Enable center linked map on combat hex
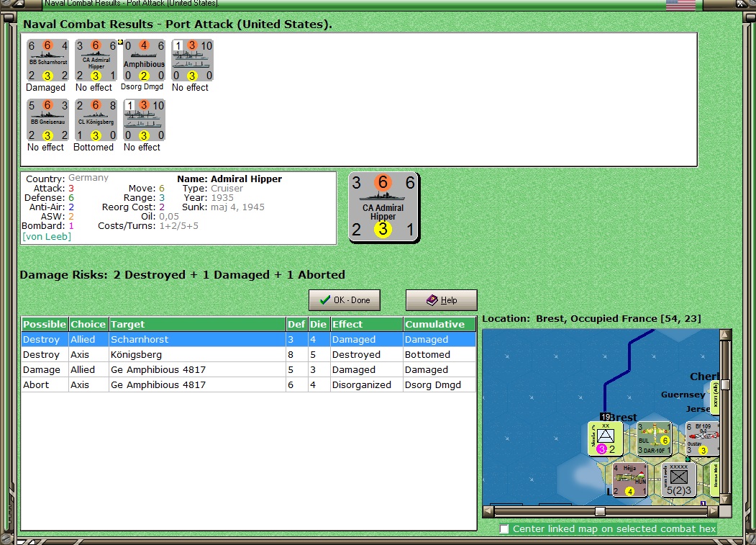Image resolution: width=756 pixels, height=545 pixels. pyautogui.click(x=504, y=529)
